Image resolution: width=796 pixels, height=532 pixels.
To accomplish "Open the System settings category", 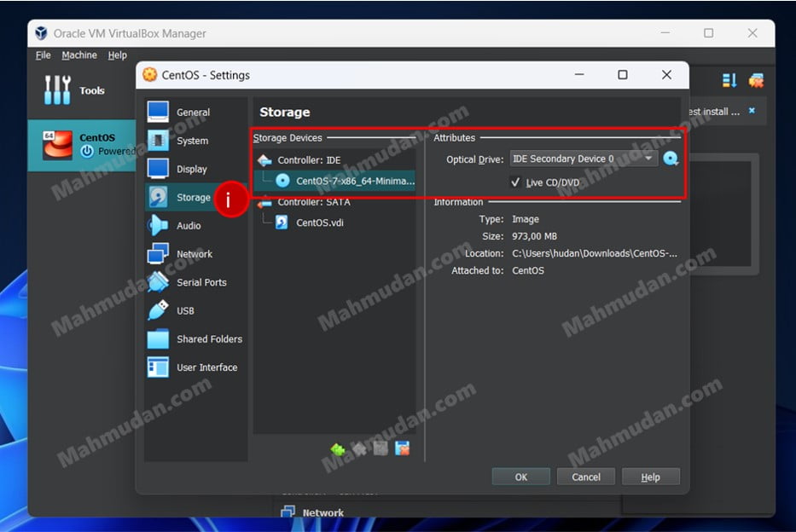I will (x=195, y=141).
